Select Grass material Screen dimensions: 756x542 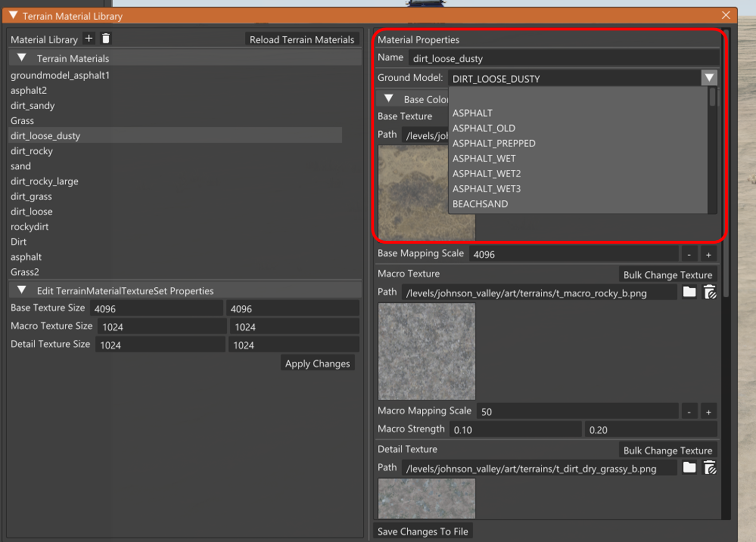22,120
